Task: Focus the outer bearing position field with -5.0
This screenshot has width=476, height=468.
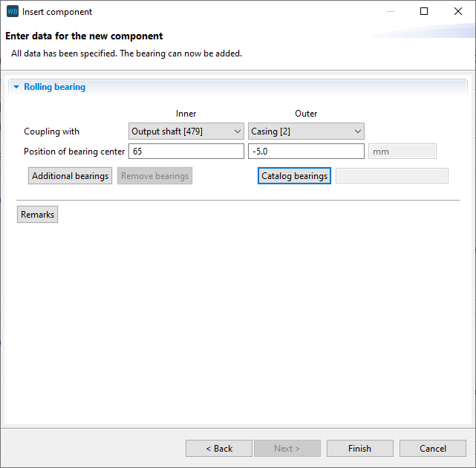Action: 306,152
